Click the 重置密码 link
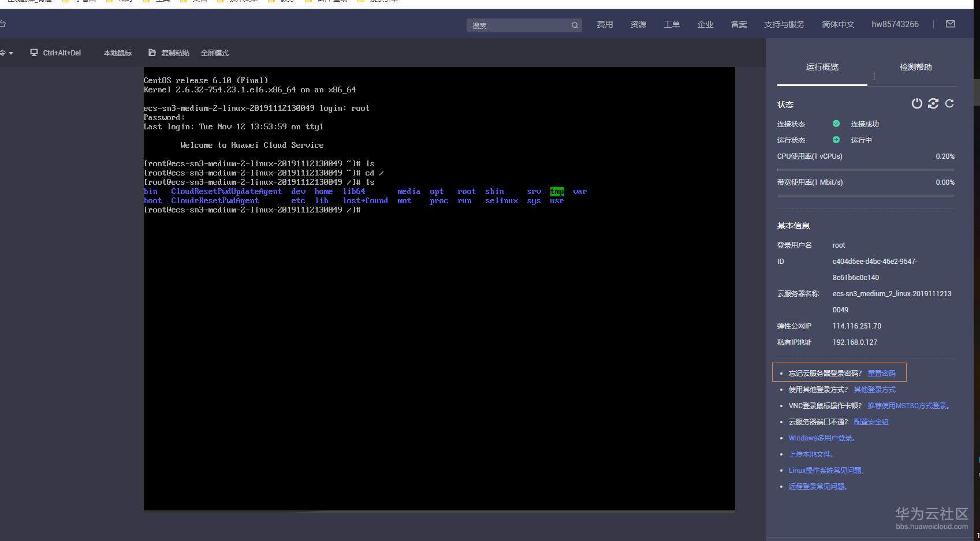 point(881,374)
